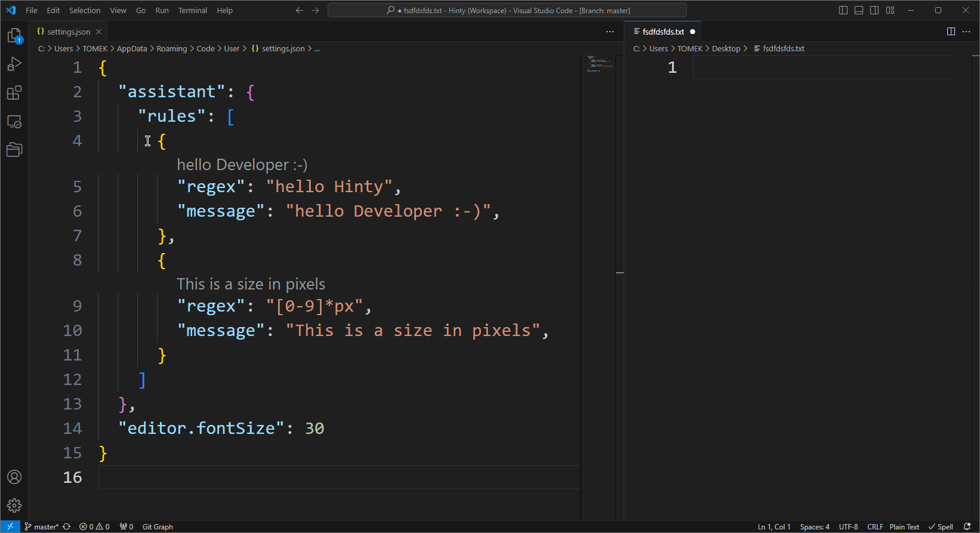Click the settings.json minimap preview
Viewport: 980px width, 533px height.
coord(599,64)
